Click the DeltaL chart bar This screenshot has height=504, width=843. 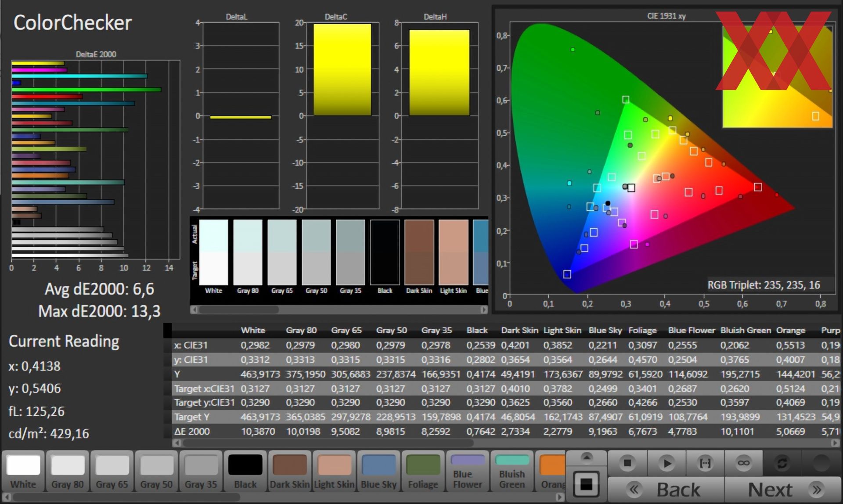coord(241,117)
